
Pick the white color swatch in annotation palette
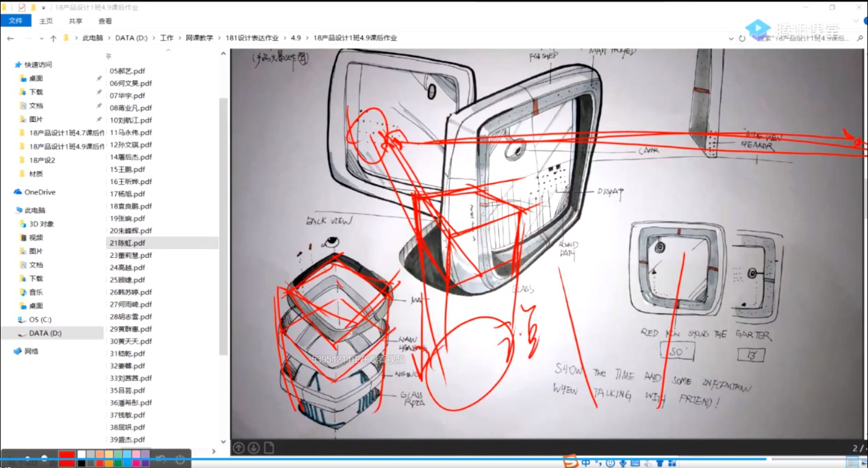click(x=81, y=454)
